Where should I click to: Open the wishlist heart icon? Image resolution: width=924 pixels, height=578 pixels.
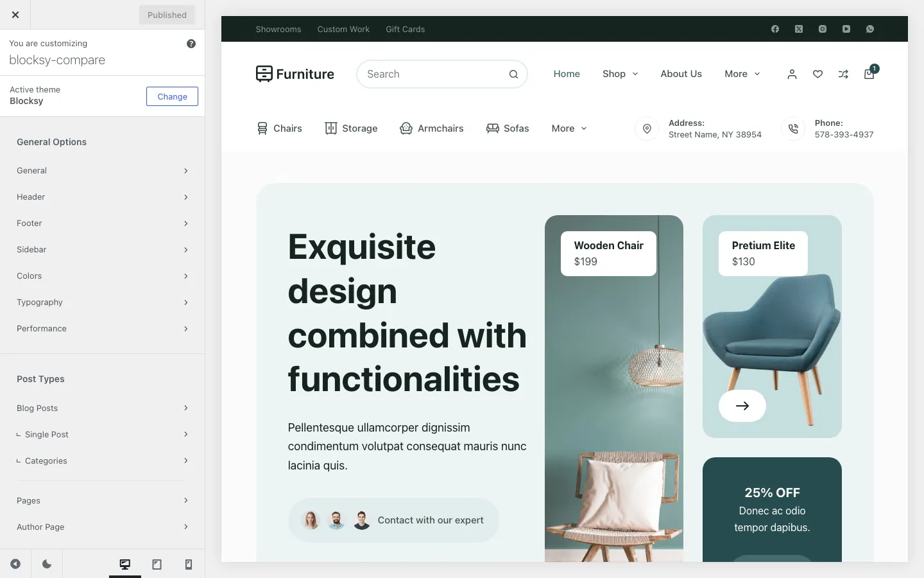[817, 74]
